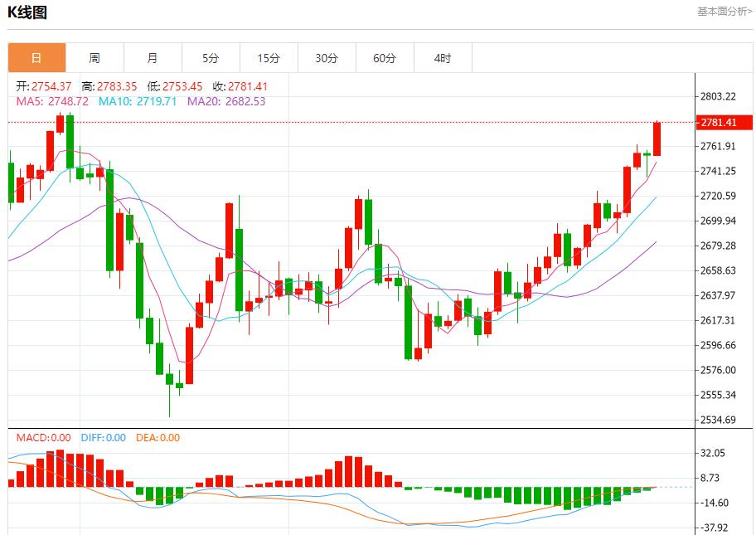Select the 60分 interval tab
This screenshot has width=756, height=535.
tap(385, 58)
